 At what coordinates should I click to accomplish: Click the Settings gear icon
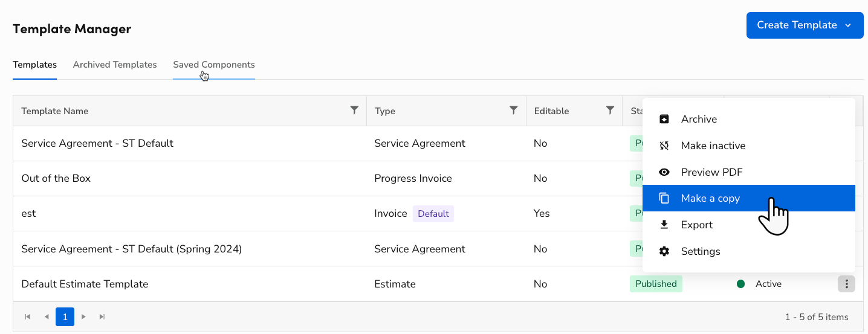tap(664, 251)
